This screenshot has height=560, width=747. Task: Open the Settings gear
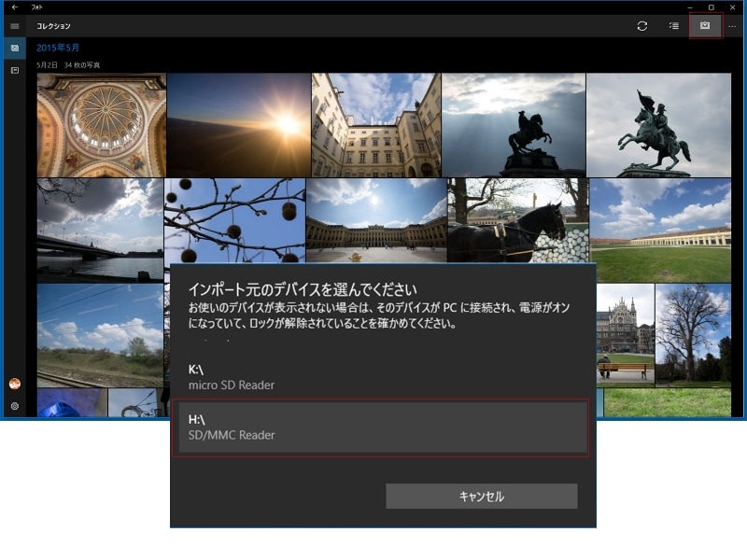point(13,405)
